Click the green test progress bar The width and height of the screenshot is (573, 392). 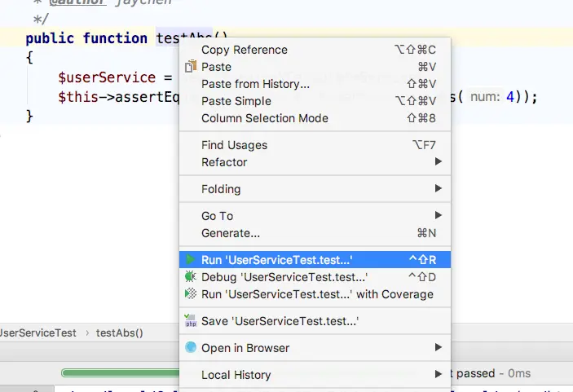pos(121,373)
